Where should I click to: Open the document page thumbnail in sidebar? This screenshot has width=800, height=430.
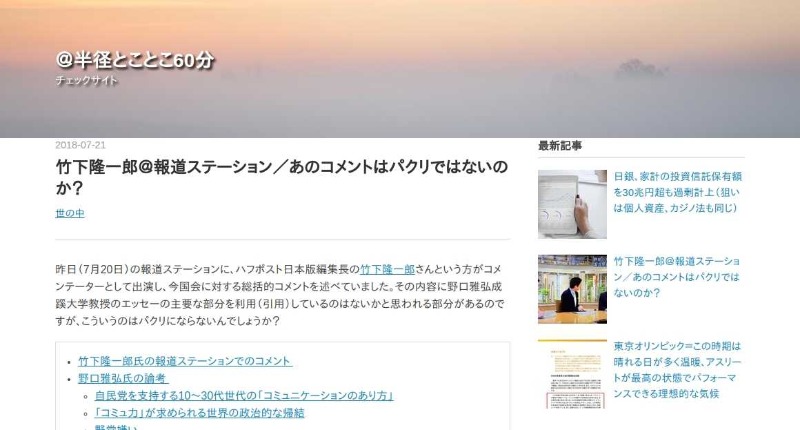[x=572, y=374]
